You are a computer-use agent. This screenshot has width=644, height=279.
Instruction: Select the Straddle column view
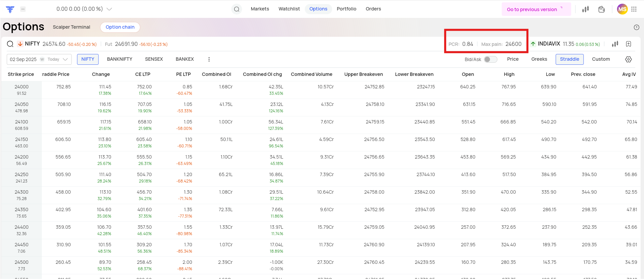[569, 59]
